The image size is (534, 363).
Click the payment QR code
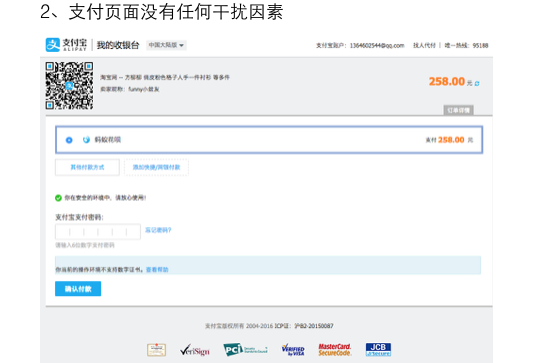pos(69,85)
